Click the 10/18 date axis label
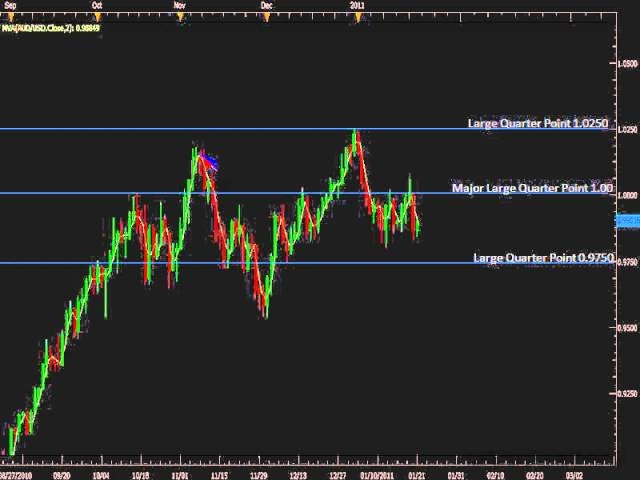640x480 pixels. coord(141,476)
